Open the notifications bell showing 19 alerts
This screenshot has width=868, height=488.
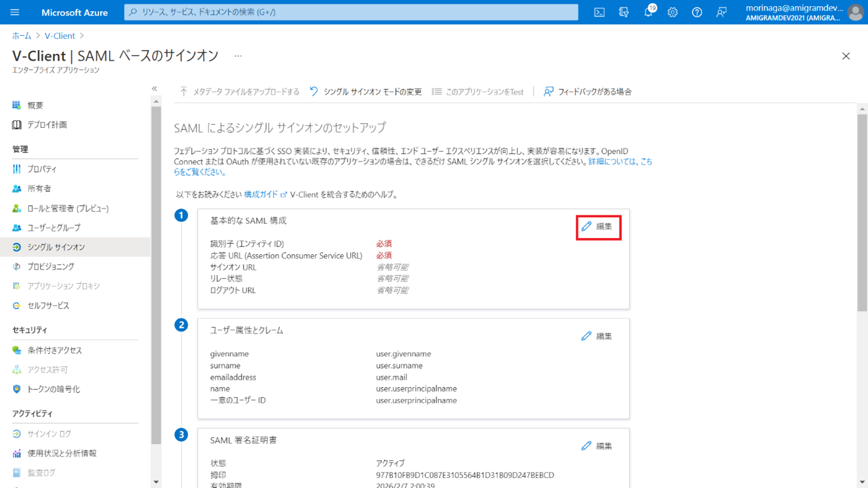(x=648, y=12)
